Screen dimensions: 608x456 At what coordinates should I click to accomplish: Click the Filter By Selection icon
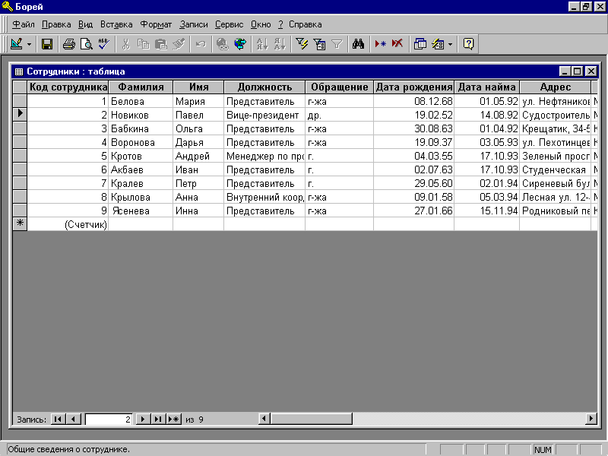click(302, 44)
